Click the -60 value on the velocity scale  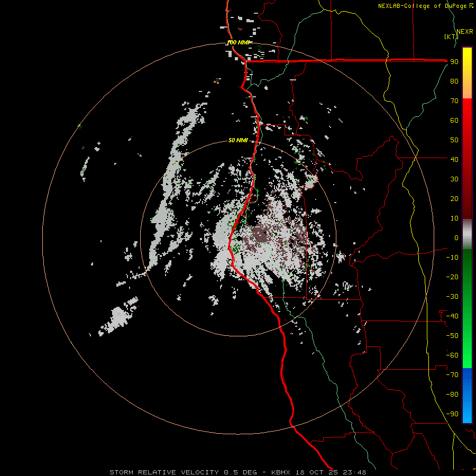(x=452, y=355)
